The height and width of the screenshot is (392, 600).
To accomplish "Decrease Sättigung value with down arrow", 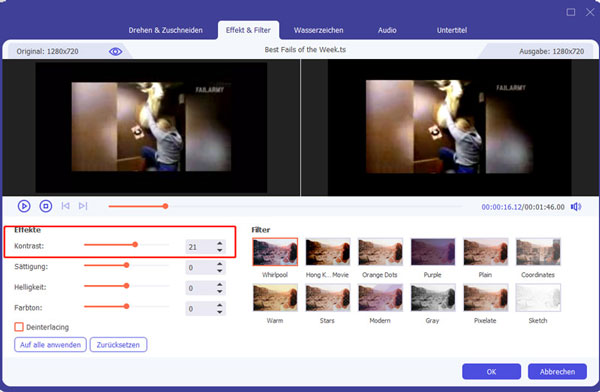I will tap(220, 271).
